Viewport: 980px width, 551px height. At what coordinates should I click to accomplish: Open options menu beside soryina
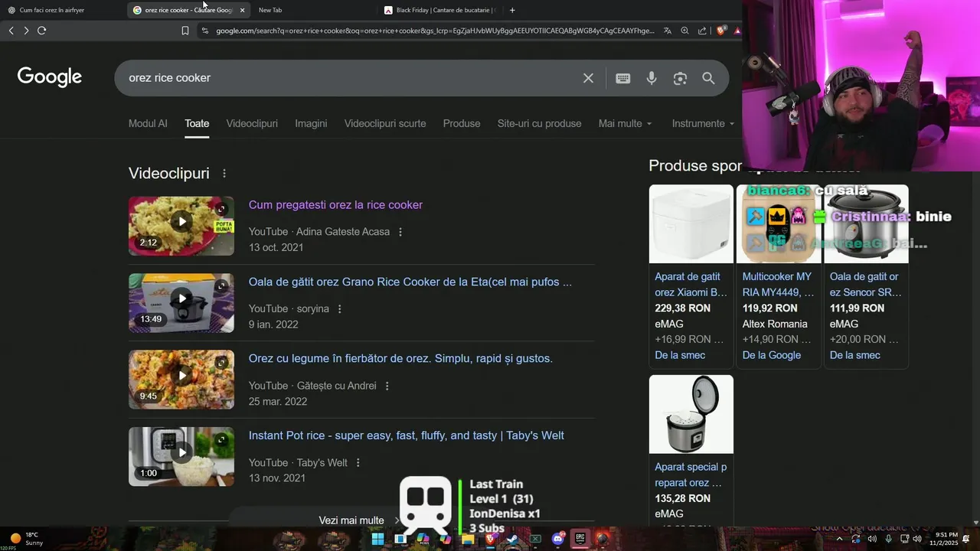pos(340,309)
